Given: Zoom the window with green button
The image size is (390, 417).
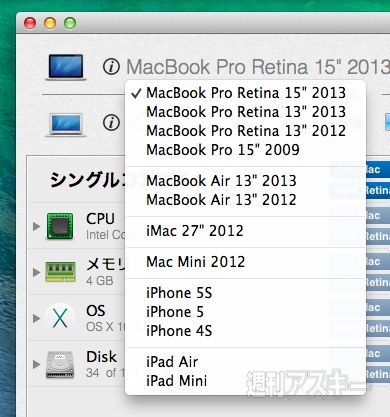Looking at the screenshot, I should tap(70, 23).
